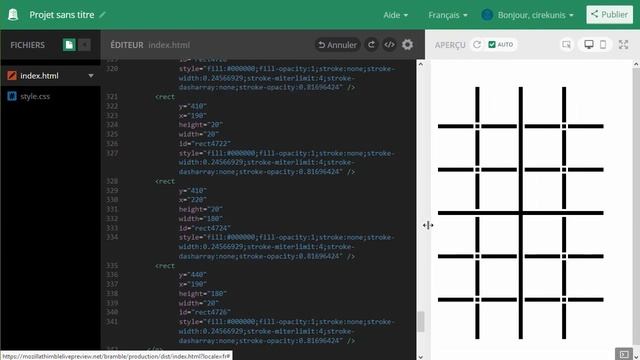This screenshot has width=640, height=360.
Task: Open the Français language dropdown
Action: click(x=448, y=15)
